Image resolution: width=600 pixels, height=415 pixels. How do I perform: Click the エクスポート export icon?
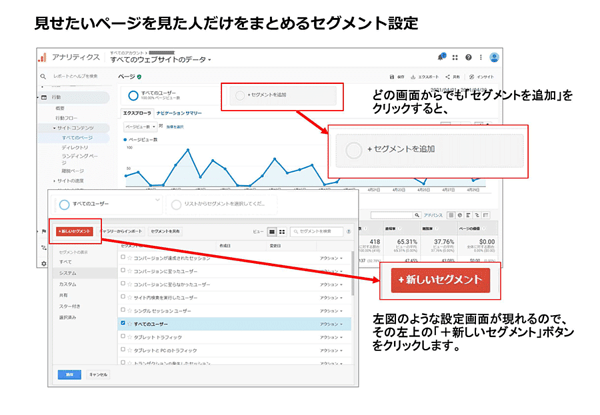413,77
